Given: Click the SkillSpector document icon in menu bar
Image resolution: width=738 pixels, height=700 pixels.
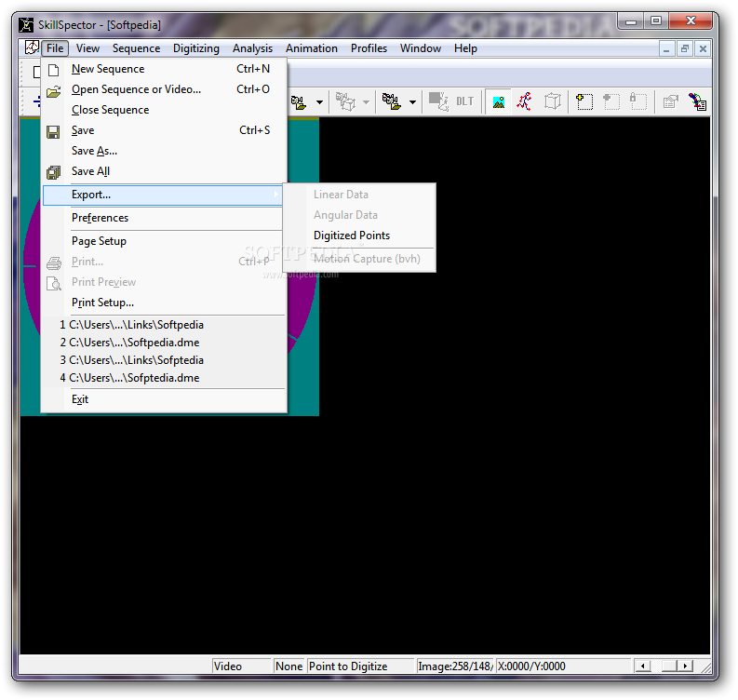Looking at the screenshot, I should click(32, 48).
